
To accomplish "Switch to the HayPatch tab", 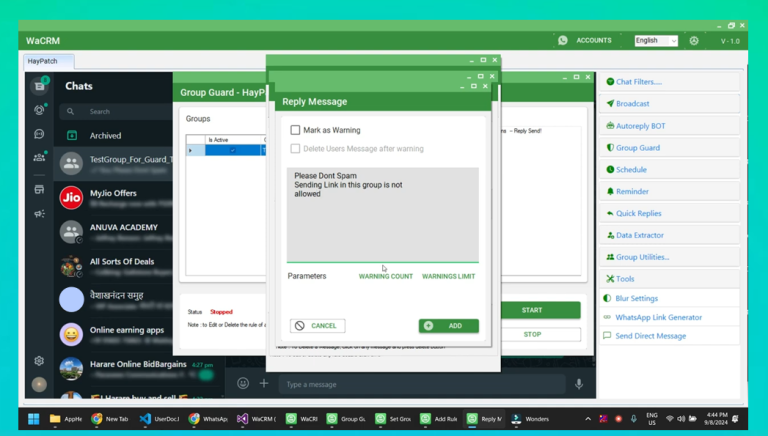I will tap(43, 61).
